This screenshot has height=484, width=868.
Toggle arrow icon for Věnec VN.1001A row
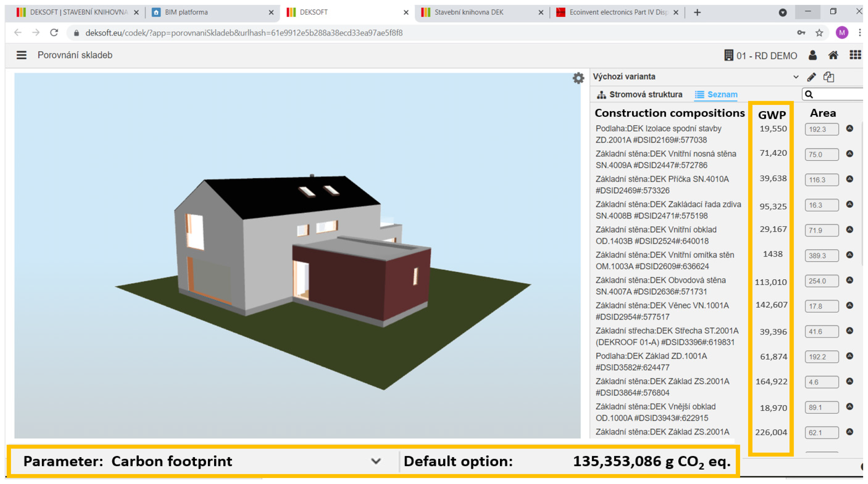(849, 305)
